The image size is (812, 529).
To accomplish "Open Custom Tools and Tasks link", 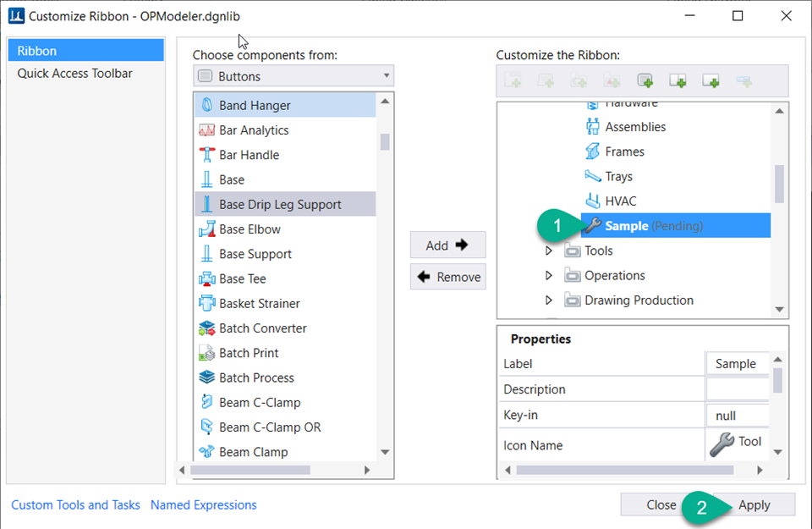I will pyautogui.click(x=75, y=504).
